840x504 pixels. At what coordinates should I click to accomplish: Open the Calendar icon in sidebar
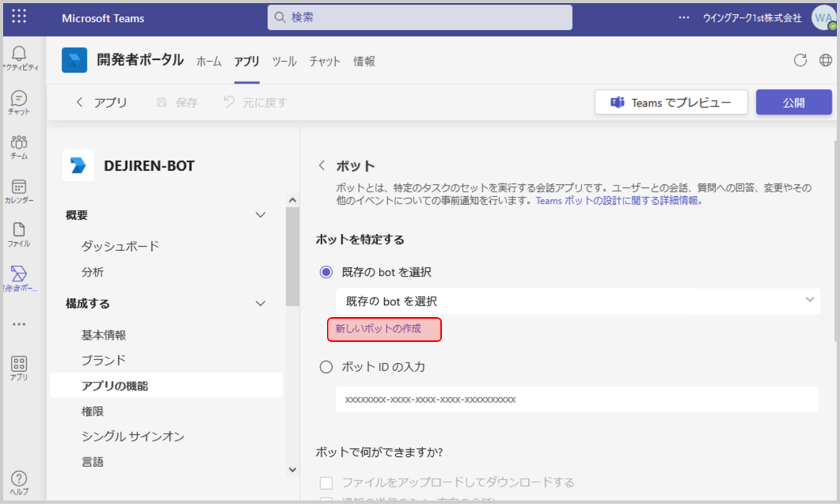(19, 187)
